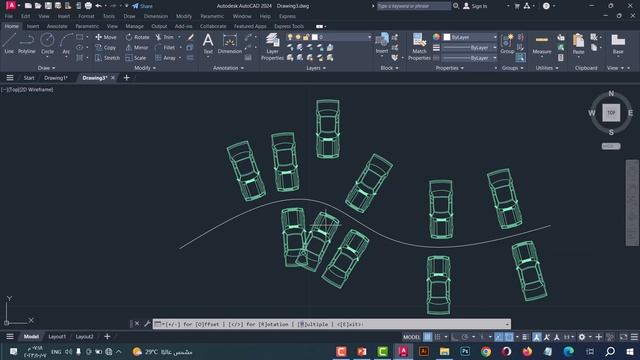Open the Insert block tool
The image size is (640, 360).
tap(382, 43)
